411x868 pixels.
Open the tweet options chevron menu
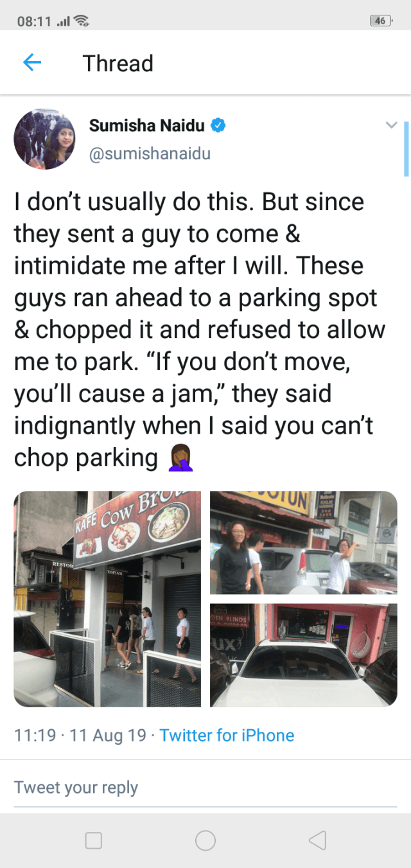tap(391, 125)
